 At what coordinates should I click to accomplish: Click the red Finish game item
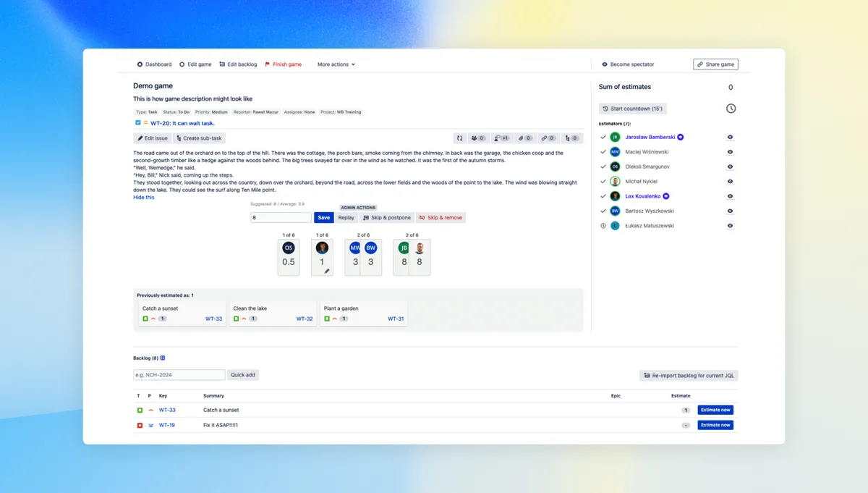coord(283,64)
